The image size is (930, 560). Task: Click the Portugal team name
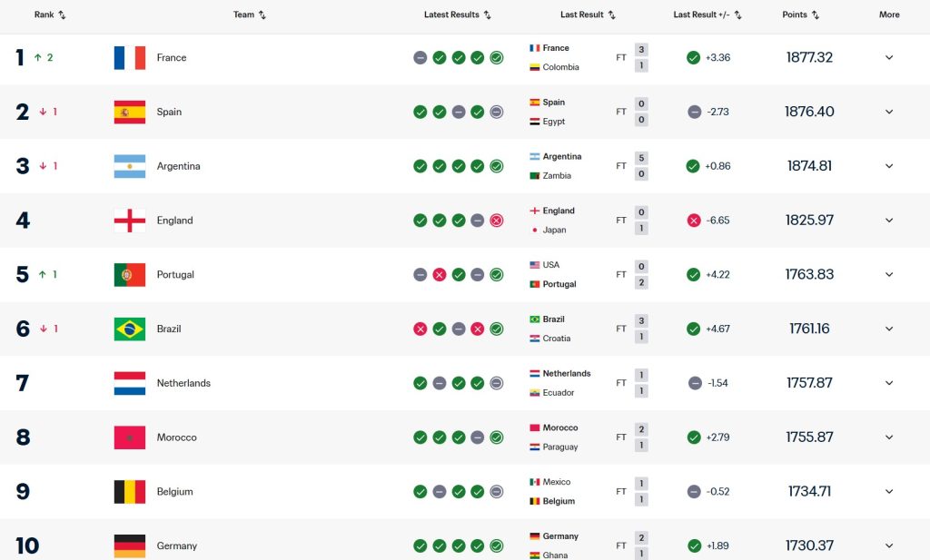pos(175,274)
